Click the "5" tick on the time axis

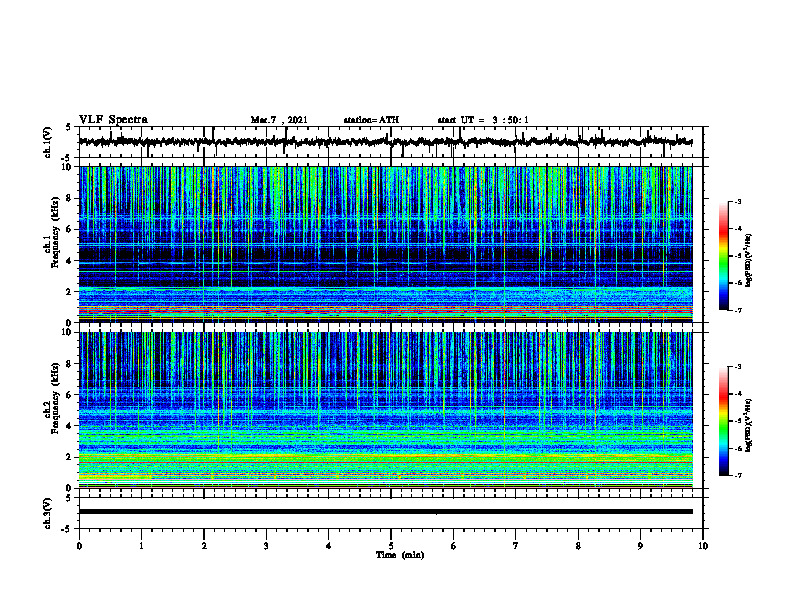391,546
